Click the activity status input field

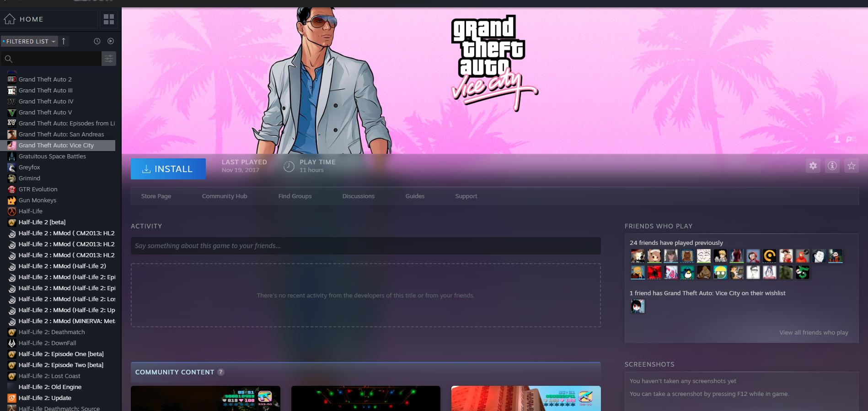[x=365, y=246]
